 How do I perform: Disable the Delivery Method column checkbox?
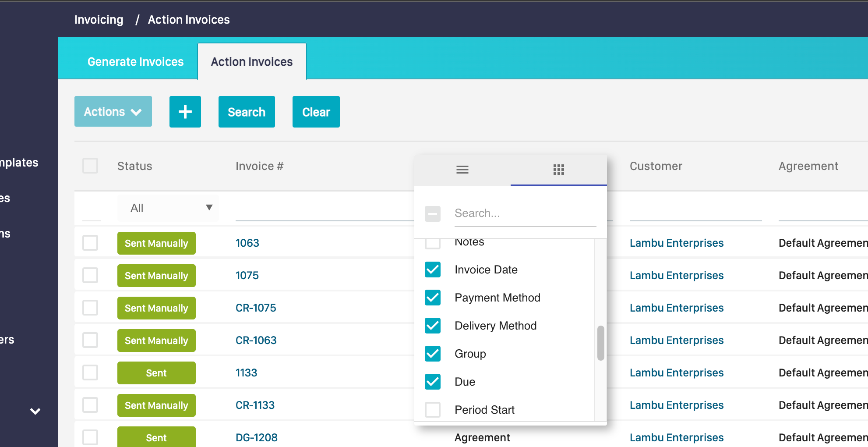tap(432, 326)
